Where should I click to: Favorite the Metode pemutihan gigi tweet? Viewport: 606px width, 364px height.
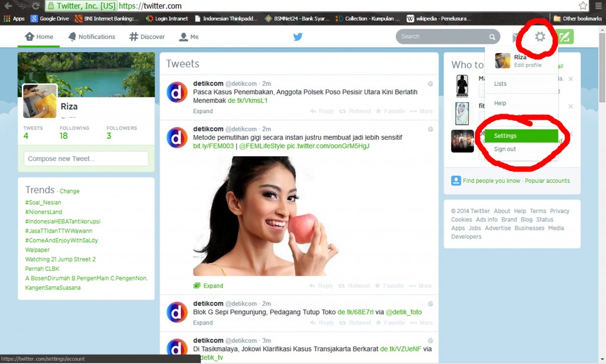tap(389, 286)
